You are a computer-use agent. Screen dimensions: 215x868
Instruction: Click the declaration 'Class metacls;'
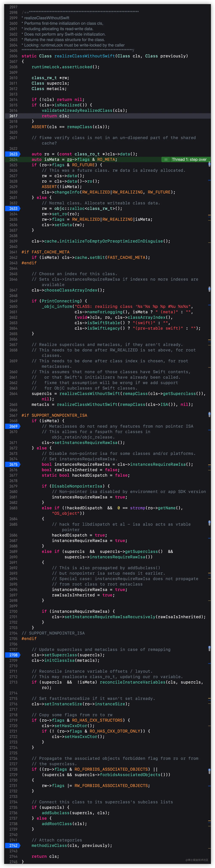click(x=49, y=89)
